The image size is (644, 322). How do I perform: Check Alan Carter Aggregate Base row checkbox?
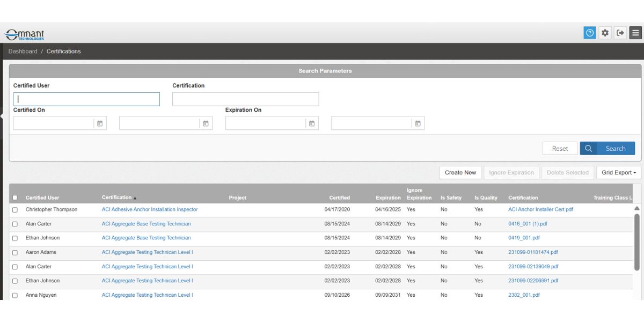(15, 224)
